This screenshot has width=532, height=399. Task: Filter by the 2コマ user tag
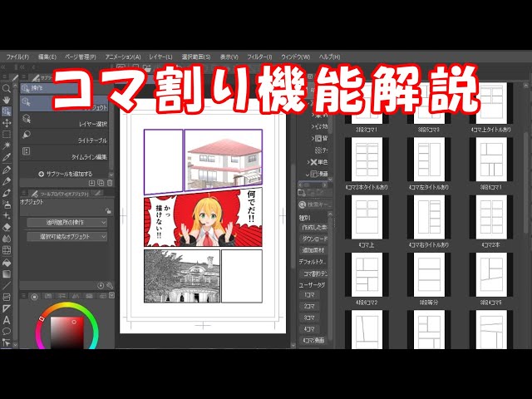tap(309, 306)
